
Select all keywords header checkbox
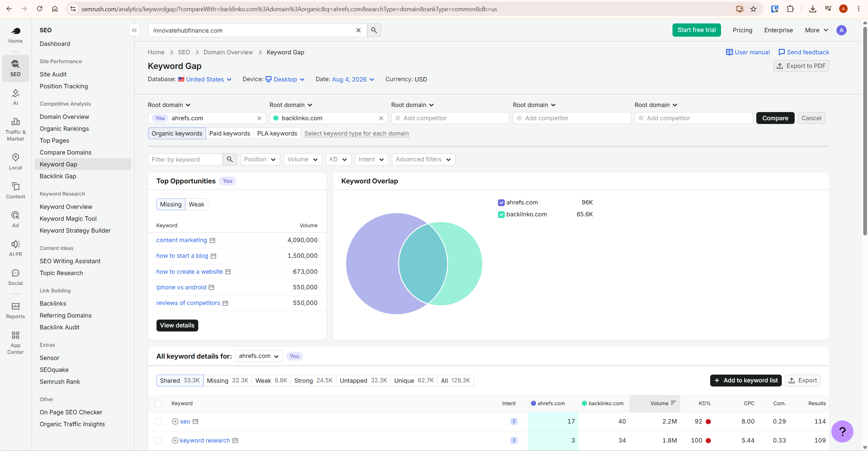(x=158, y=403)
